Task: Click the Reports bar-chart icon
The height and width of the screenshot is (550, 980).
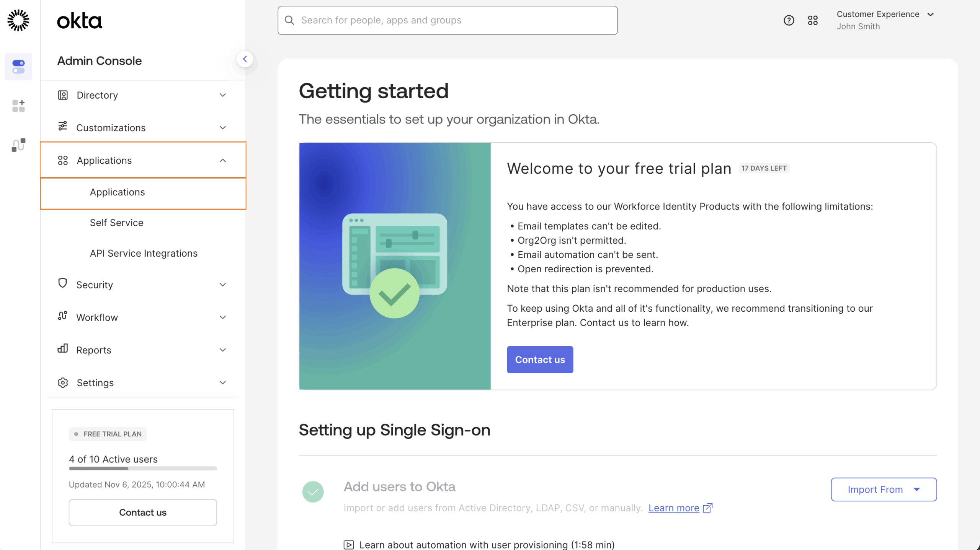Action: click(x=63, y=349)
